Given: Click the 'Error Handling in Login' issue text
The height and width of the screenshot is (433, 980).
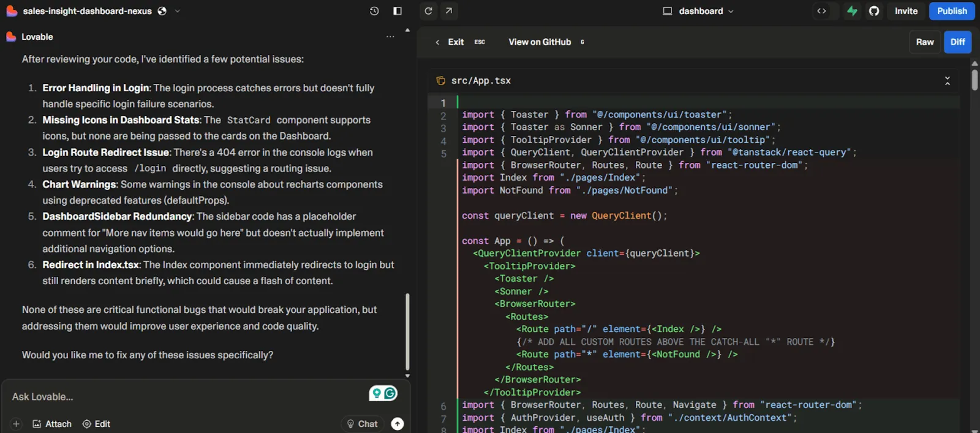Looking at the screenshot, I should pos(96,88).
